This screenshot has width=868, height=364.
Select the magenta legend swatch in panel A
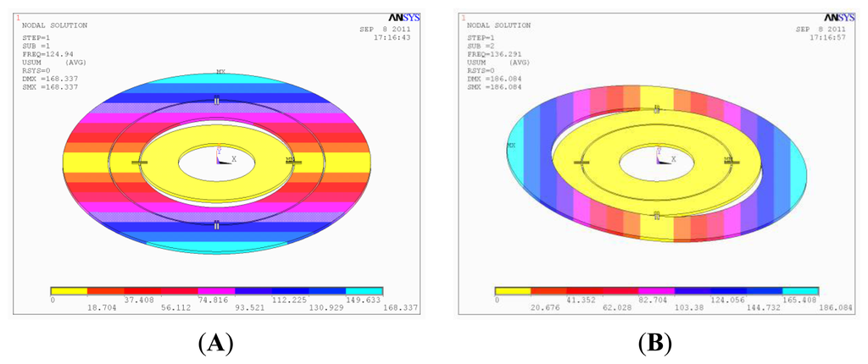pyautogui.click(x=217, y=290)
